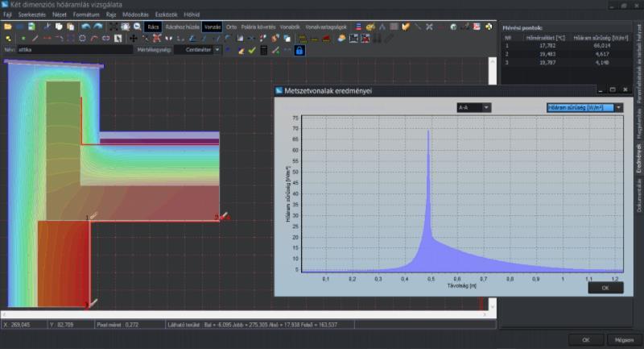The width and height of the screenshot is (644, 349).
Task: Toggle the Rács grid display
Action: [x=153, y=27]
